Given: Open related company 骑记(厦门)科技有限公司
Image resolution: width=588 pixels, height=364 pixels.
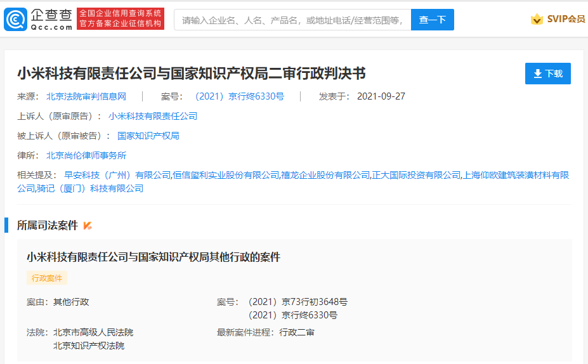Looking at the screenshot, I should click(90, 188).
